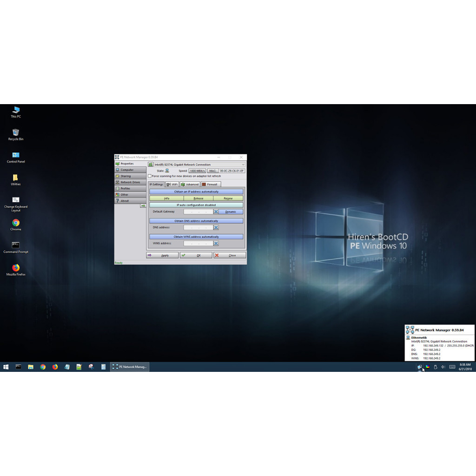Open the Firewall tab
The image size is (476, 476).
pos(210,185)
